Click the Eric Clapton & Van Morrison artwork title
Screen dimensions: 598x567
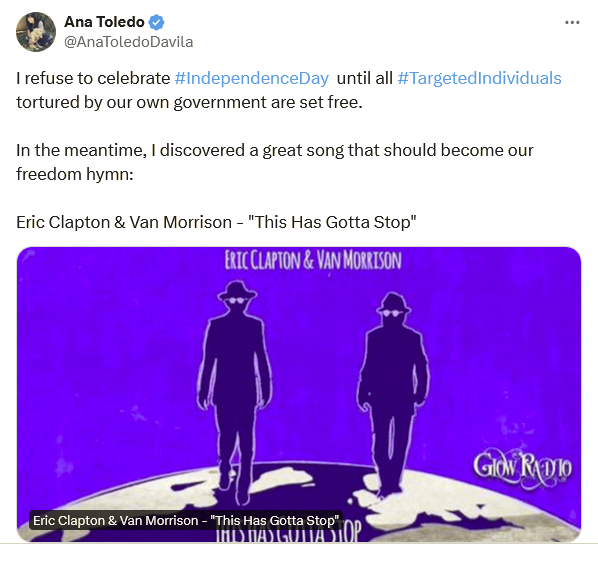[x=313, y=260]
